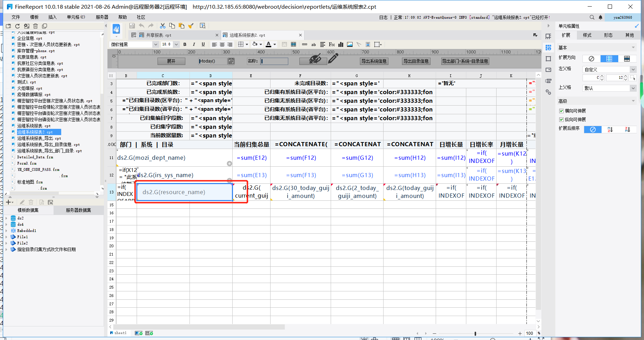Click the Save icon in toolbar

click(132, 26)
